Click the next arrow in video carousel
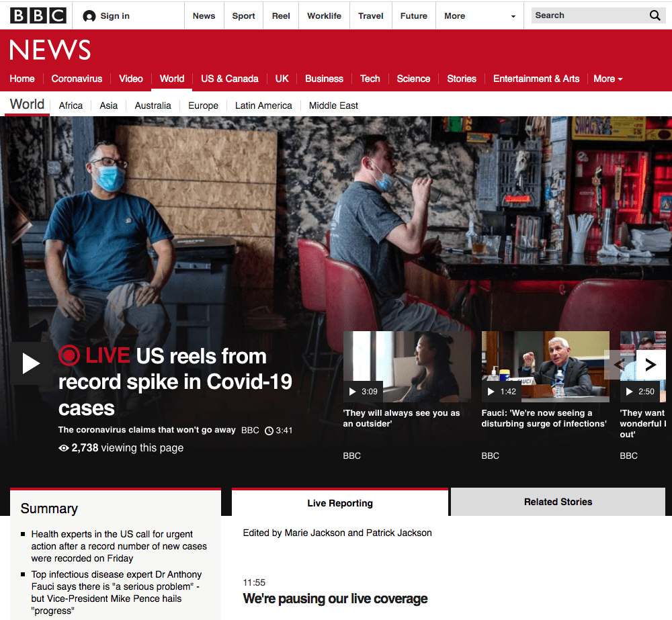672x620 pixels. tap(650, 365)
